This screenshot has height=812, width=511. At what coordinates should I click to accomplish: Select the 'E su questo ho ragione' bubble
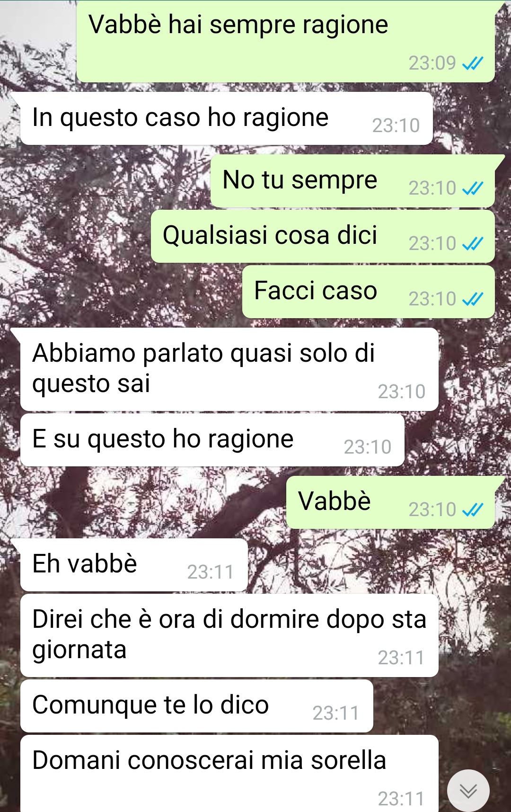tap(212, 440)
